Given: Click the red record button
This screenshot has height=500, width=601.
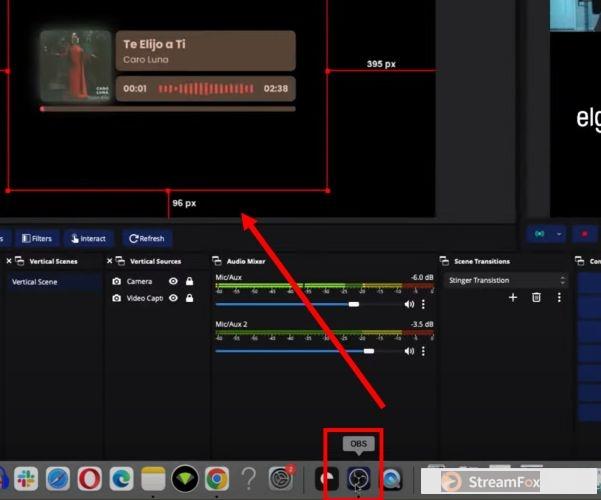Looking at the screenshot, I should pos(585,234).
